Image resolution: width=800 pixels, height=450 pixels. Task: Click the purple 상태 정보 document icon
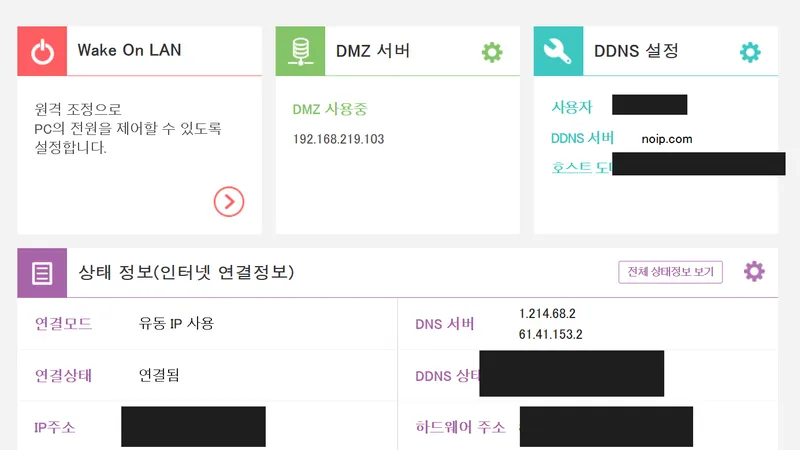point(42,273)
